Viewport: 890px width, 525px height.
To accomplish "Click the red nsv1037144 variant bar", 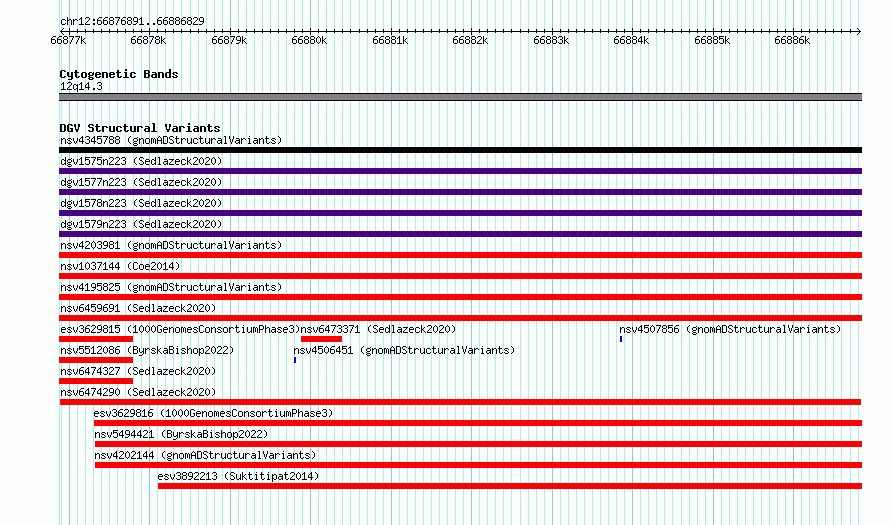I will pos(460,276).
